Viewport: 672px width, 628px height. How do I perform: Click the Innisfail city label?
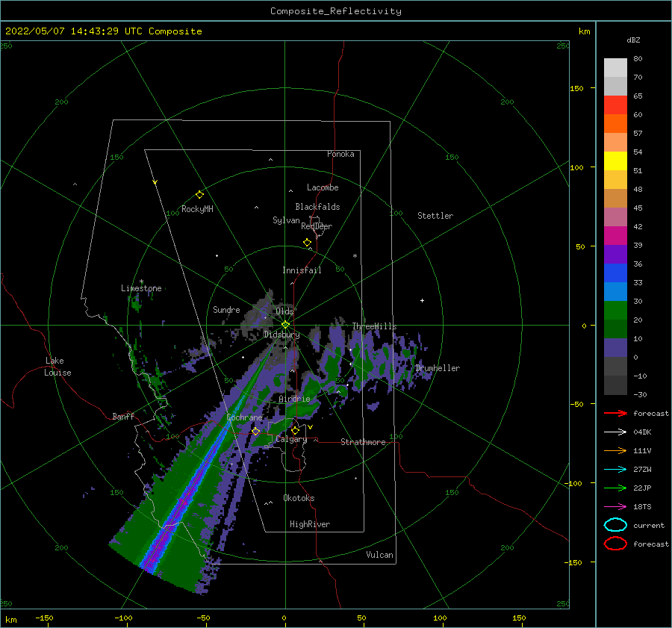(x=302, y=270)
